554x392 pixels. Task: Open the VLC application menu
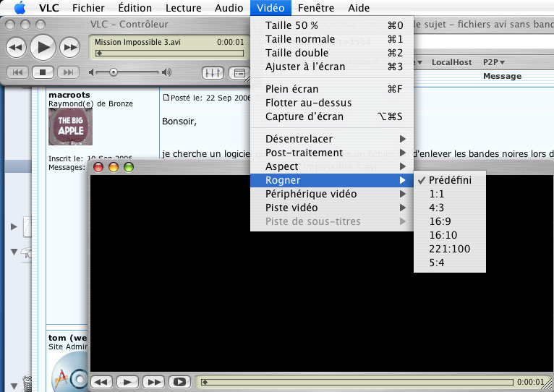[48, 8]
